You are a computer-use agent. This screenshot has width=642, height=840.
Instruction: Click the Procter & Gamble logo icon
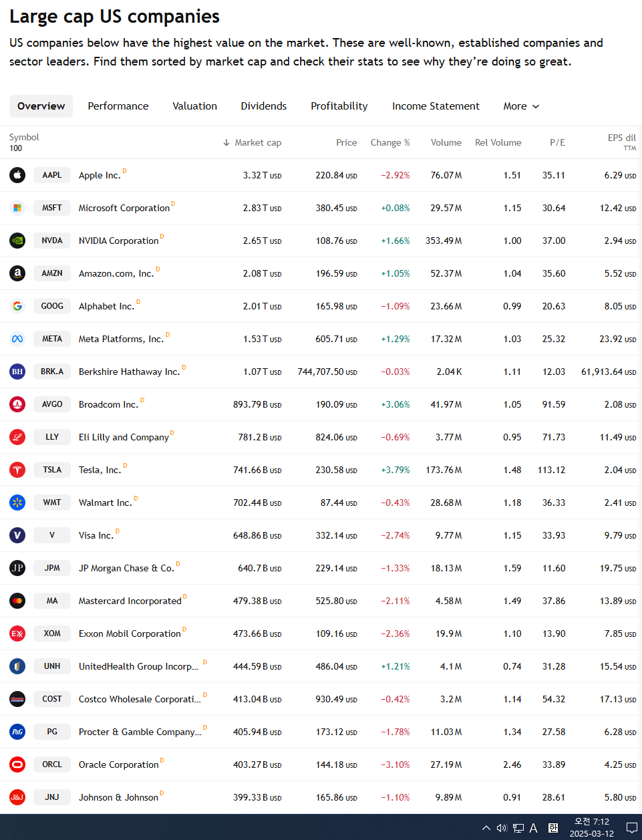(x=17, y=732)
